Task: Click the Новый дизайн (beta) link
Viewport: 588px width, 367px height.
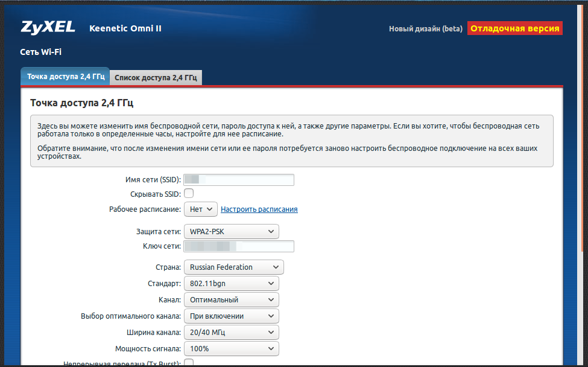Action: coord(426,28)
